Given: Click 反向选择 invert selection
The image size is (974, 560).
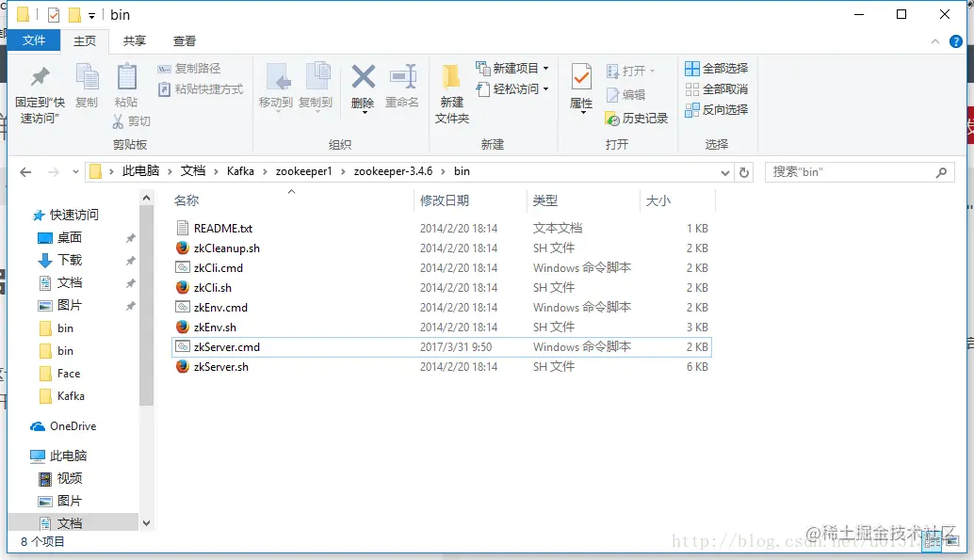Looking at the screenshot, I should (x=716, y=110).
